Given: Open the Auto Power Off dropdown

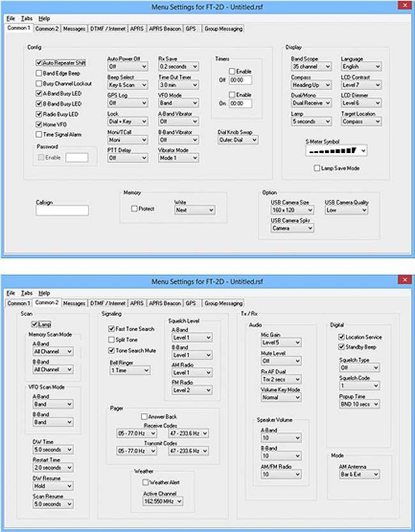Looking at the screenshot, I should [128, 66].
